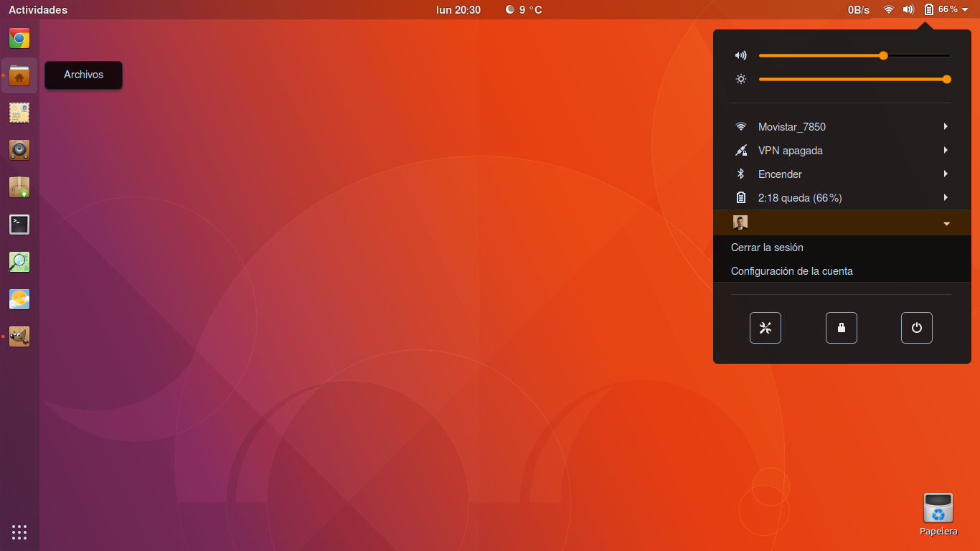Launch GIMP from the dock
Image resolution: width=980 pixels, height=551 pixels.
[19, 336]
